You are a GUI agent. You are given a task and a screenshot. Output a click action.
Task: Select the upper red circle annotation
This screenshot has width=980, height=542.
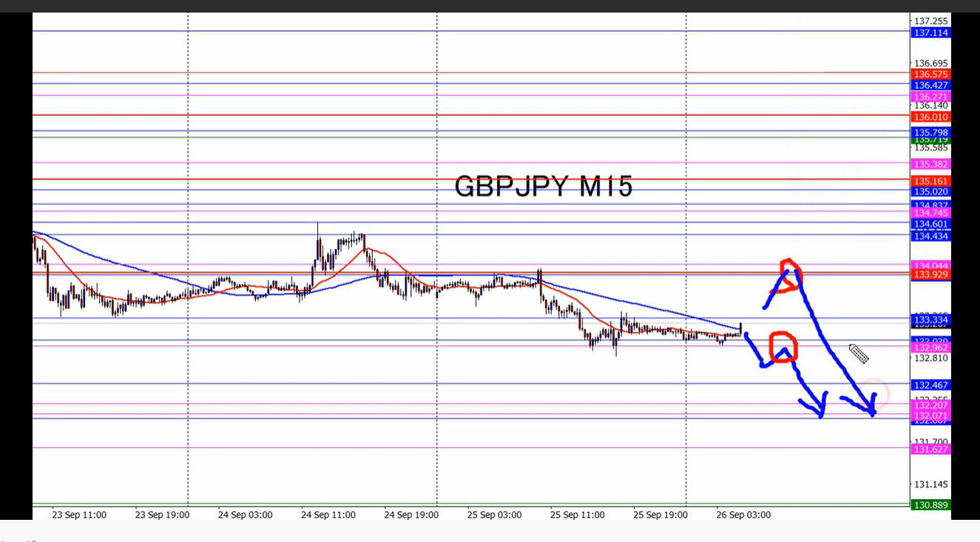[x=791, y=274]
